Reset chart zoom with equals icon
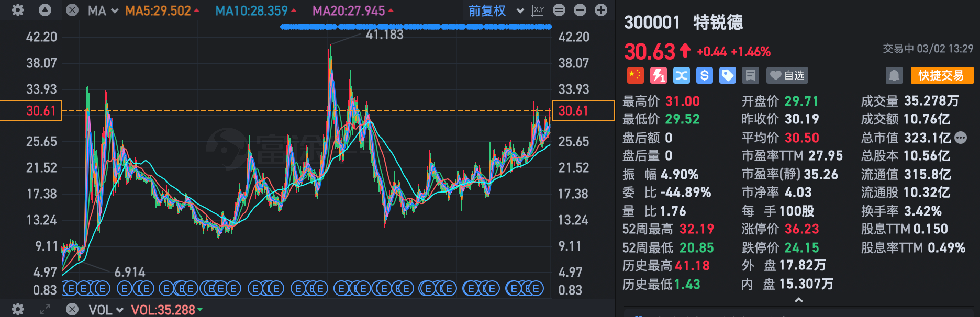980x317 pixels. (x=559, y=10)
